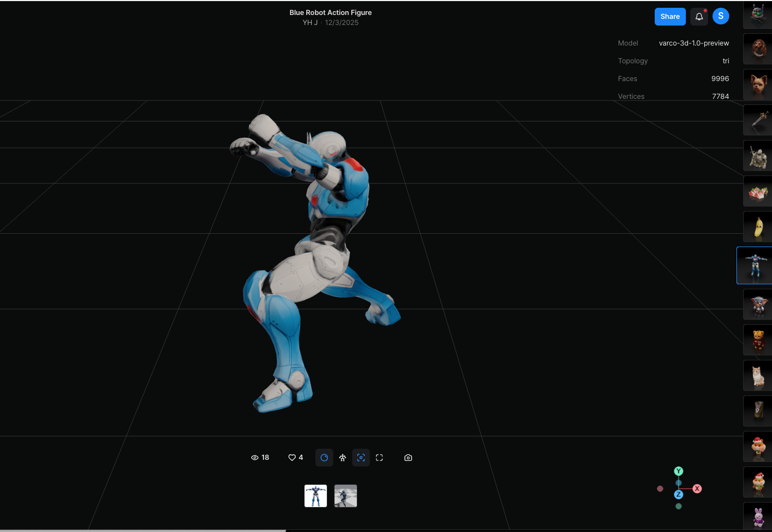Toggle the auto-rotate circle icon
This screenshot has height=532, width=772.
point(324,458)
